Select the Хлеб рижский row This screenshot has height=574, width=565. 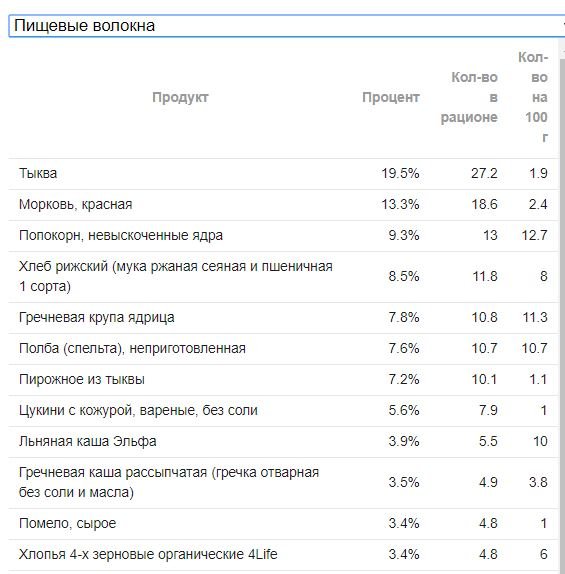[283, 277]
